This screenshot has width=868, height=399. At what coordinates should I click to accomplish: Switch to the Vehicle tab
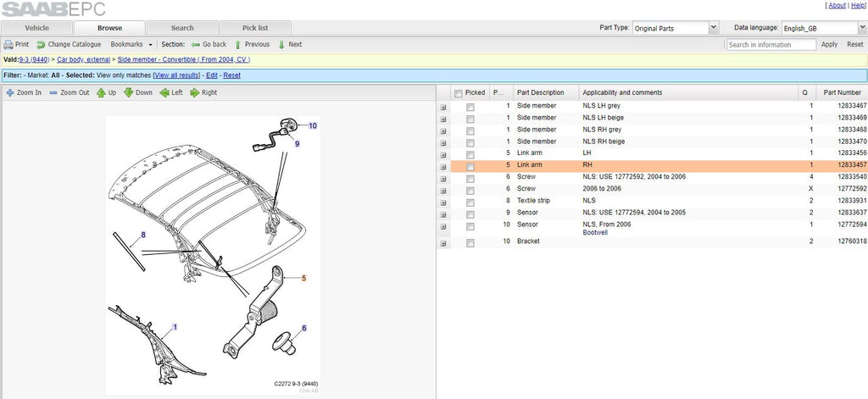click(36, 28)
